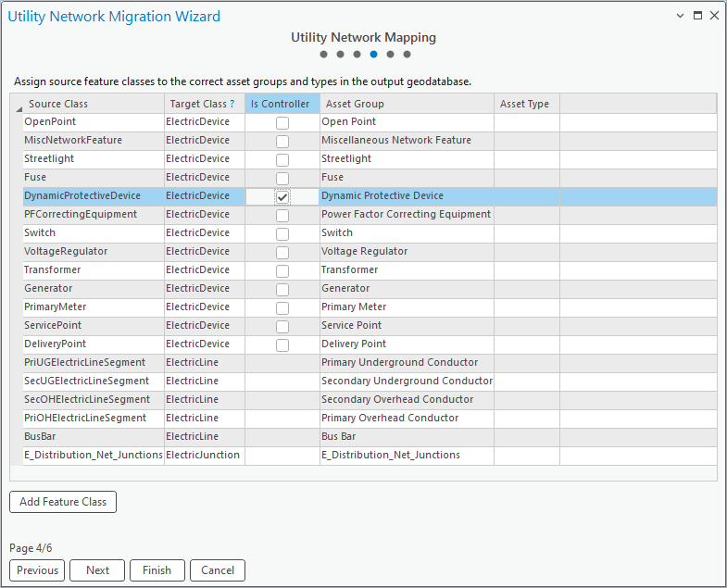Jump to the fifth wizard step dot

click(391, 55)
